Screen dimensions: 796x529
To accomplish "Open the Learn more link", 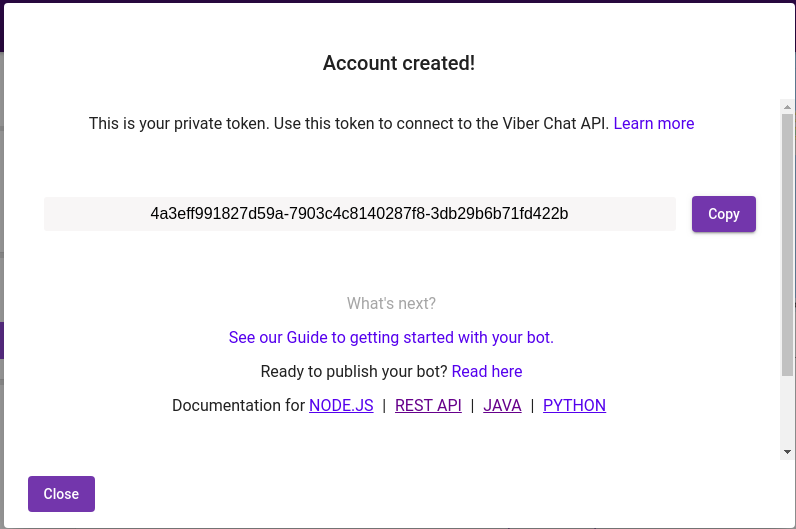I will 653,124.
